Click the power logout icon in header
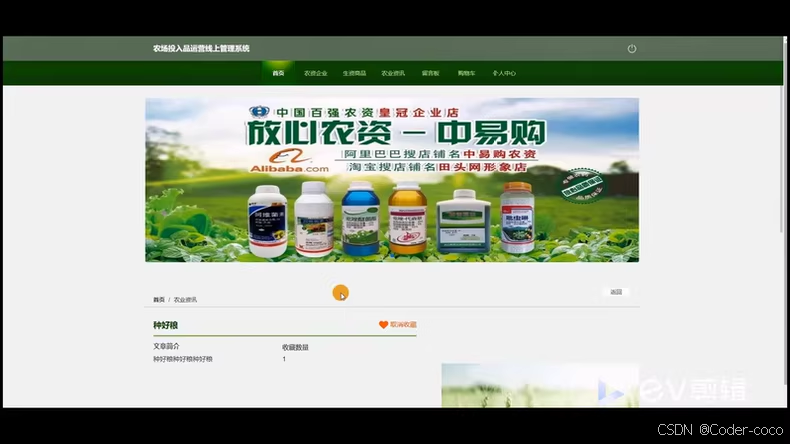Viewport: 790px width, 444px height. coord(631,48)
